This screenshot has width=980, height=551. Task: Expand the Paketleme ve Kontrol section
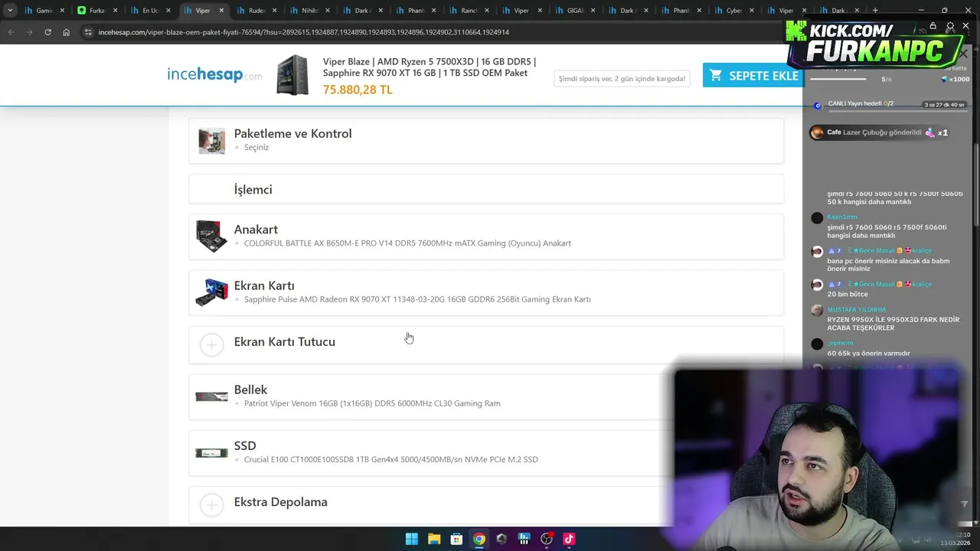pyautogui.click(x=486, y=140)
